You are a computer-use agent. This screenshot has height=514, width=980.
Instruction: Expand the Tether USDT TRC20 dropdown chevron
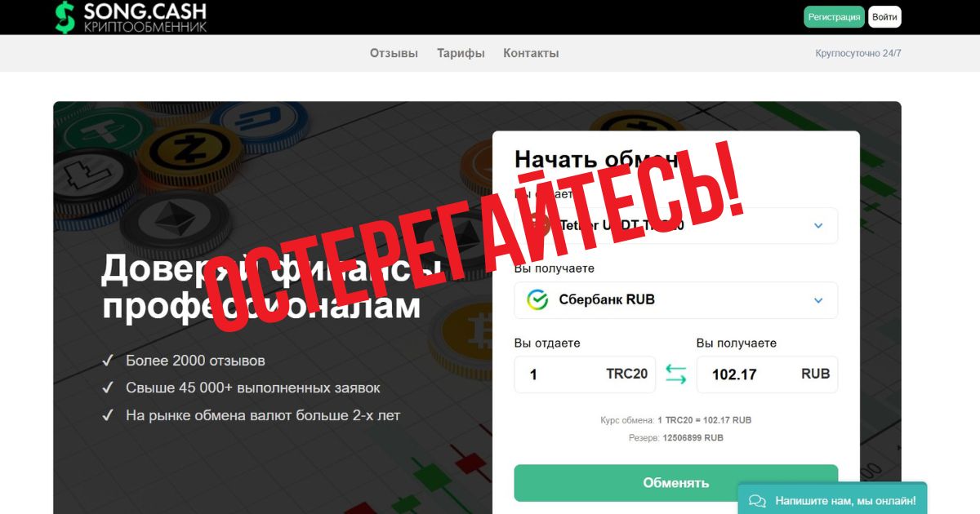818,226
